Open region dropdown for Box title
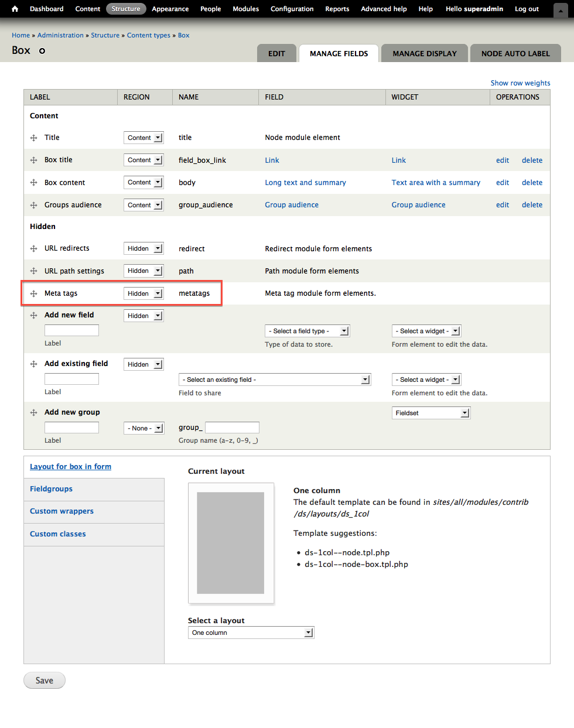Viewport: 574px width, 728px height. [x=143, y=160]
